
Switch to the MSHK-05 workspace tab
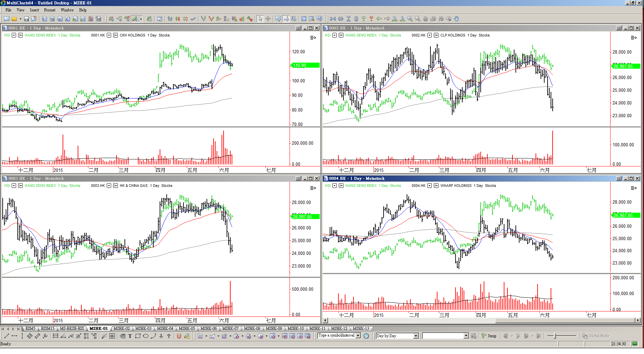[187, 329]
